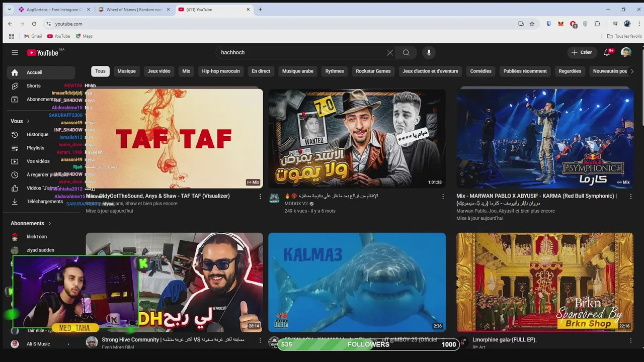This screenshot has width=644, height=362.
Task: Expand the Vous section chevron
Action: pos(28,121)
